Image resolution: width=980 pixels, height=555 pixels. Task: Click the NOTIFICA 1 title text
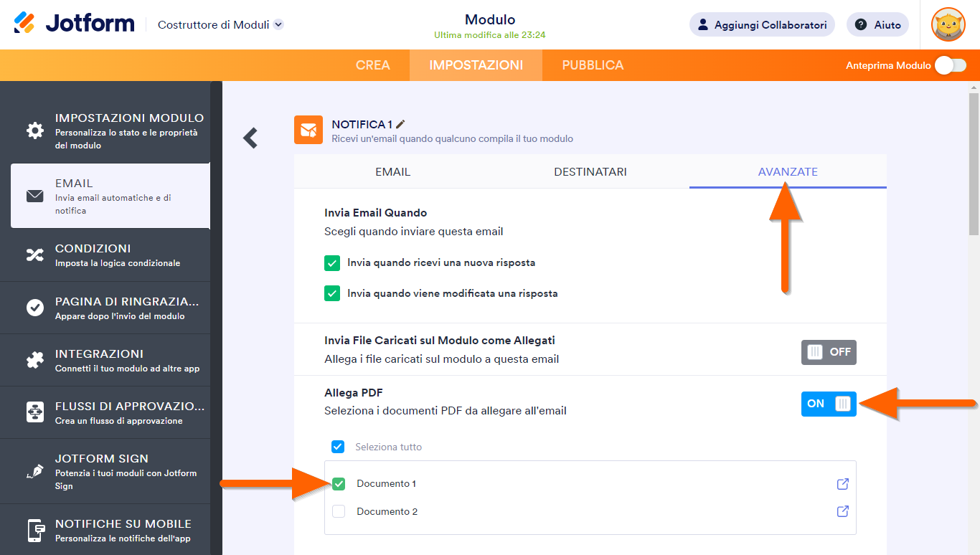pyautogui.click(x=362, y=124)
